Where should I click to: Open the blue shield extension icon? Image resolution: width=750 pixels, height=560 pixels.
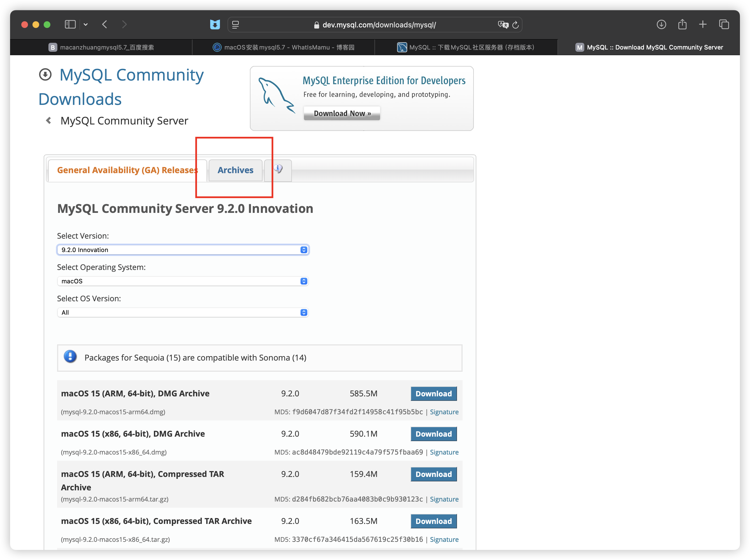pos(215,24)
